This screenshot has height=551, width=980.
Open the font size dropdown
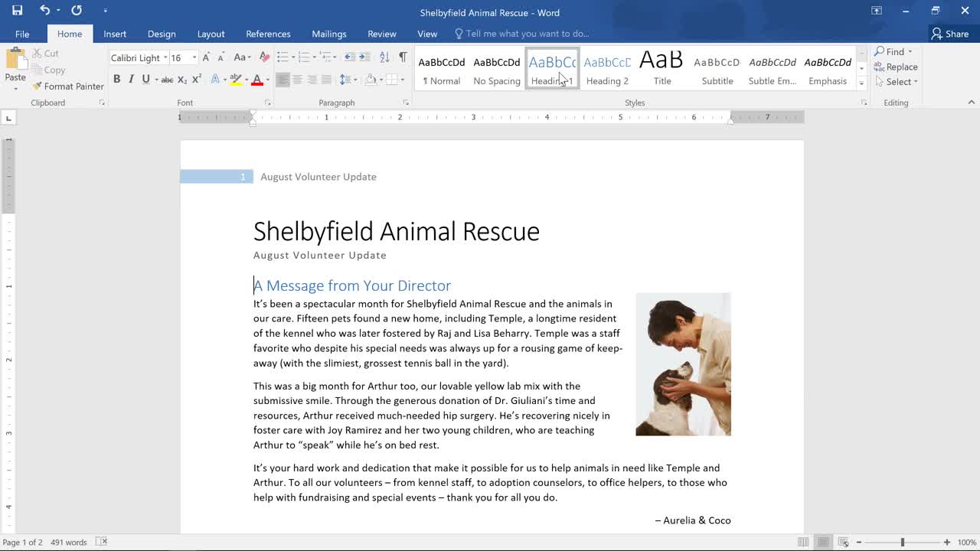pyautogui.click(x=194, y=58)
